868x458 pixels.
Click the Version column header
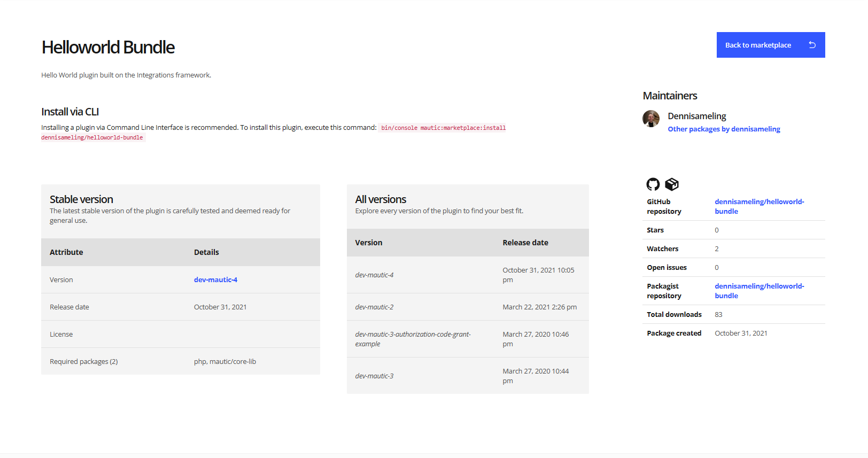(369, 243)
